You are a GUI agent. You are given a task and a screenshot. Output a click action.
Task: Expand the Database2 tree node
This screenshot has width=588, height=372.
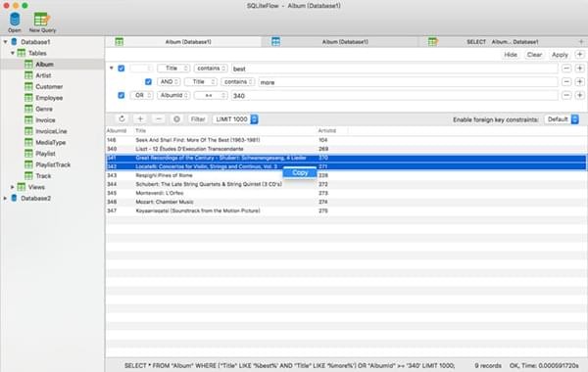click(5, 198)
